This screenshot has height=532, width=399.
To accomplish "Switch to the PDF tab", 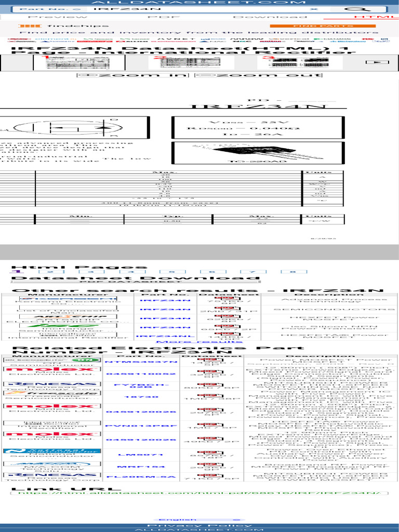I will 163,17.
